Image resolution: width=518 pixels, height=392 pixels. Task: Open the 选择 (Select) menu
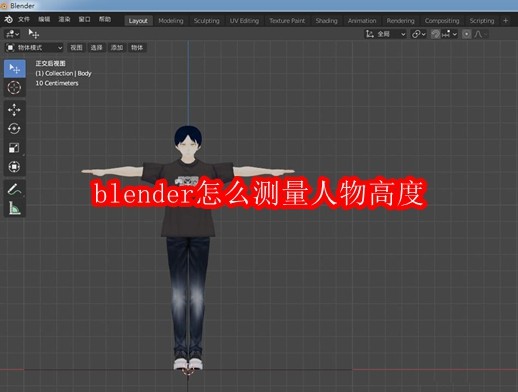[96, 48]
